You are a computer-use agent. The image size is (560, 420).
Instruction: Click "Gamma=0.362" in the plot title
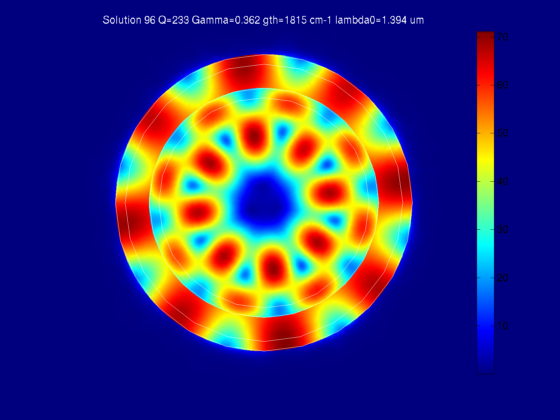[x=226, y=20]
